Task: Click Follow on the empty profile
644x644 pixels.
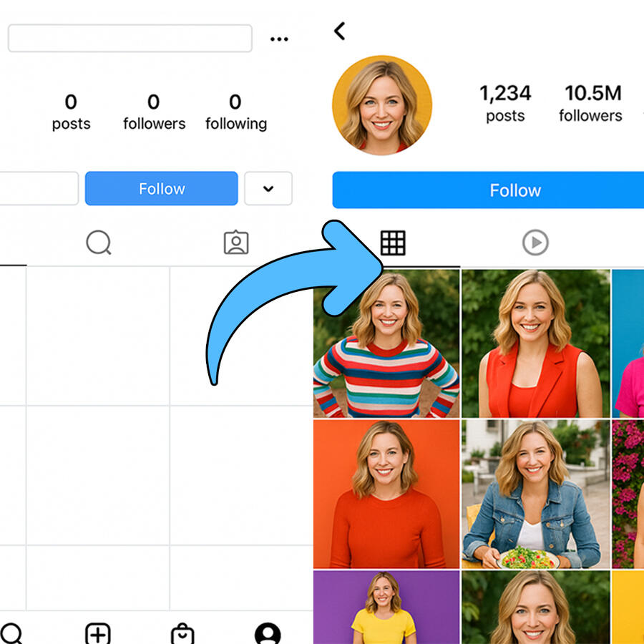Action: 162,188
